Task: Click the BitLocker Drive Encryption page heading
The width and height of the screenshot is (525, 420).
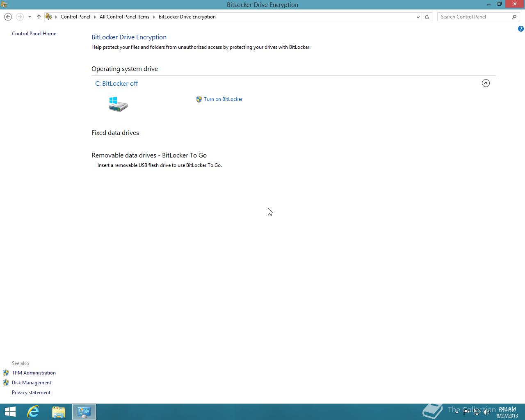Action: (129, 37)
